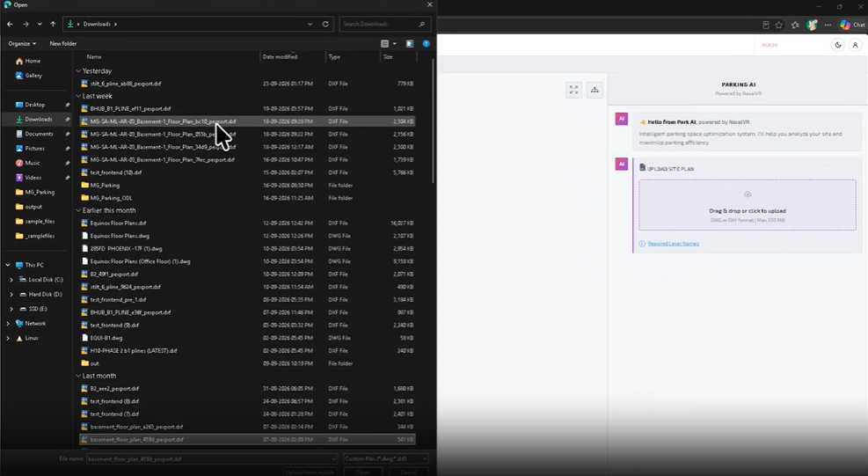
Task: Open the address bar history dropdown
Action: pos(310,24)
